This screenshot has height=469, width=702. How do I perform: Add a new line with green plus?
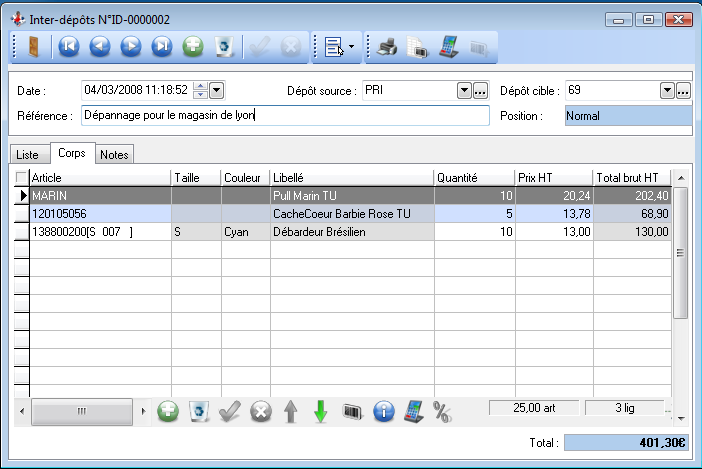coord(168,411)
